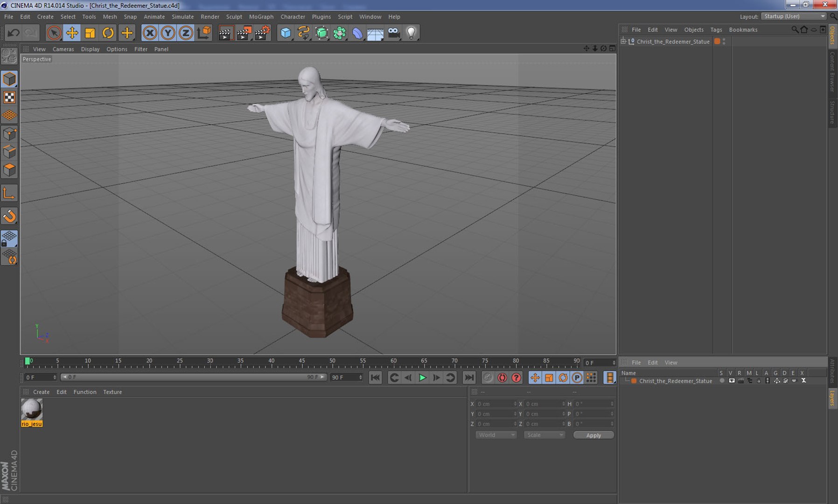Open Object manager Bookmarks menu

coord(743,29)
